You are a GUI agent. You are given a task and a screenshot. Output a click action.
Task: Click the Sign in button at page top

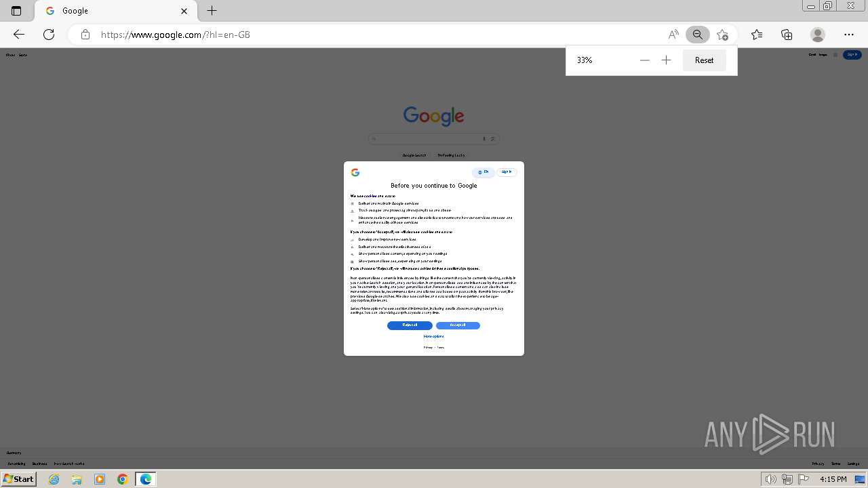pos(852,55)
